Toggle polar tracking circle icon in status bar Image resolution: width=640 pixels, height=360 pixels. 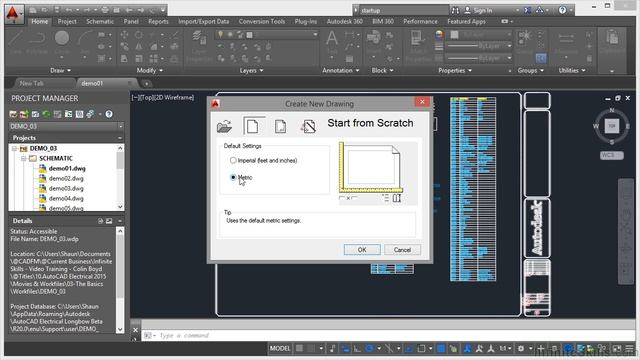370,349
